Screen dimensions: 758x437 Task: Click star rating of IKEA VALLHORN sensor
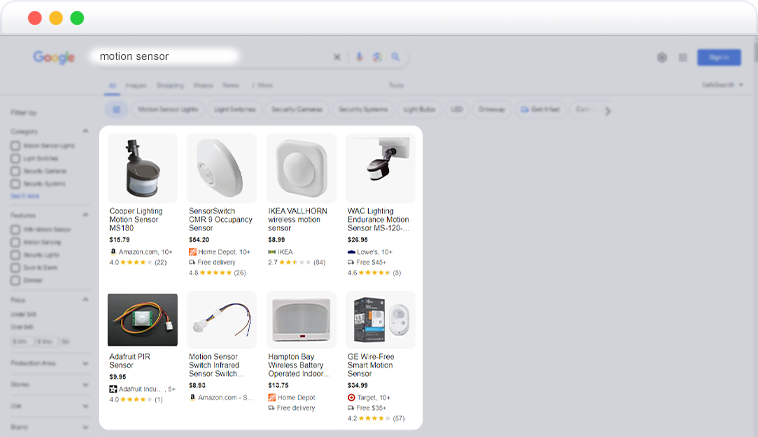pyautogui.click(x=295, y=262)
